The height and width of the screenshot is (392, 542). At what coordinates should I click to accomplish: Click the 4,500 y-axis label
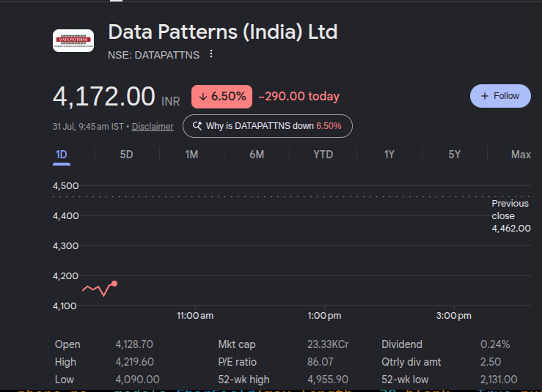pyautogui.click(x=65, y=186)
